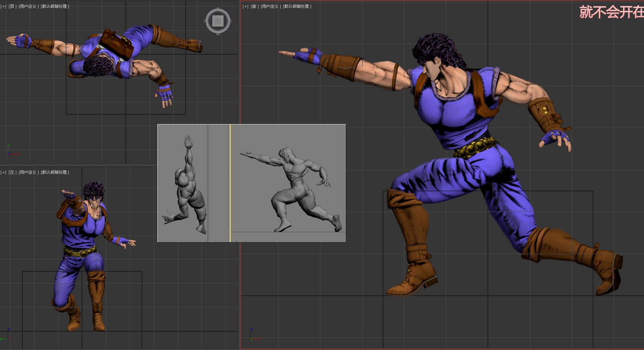Viewport: 644px width, 350px height.
Task: Select the gold belt in front viewport
Action: pyautogui.click(x=476, y=147)
